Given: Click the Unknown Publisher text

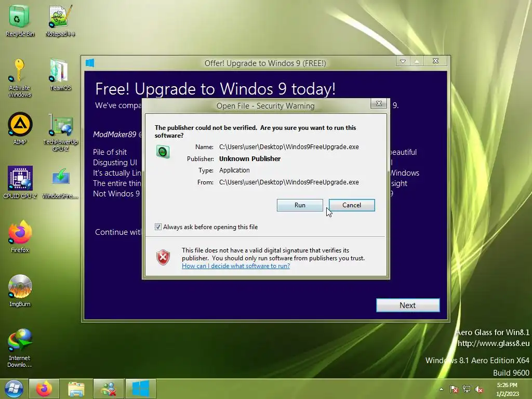Looking at the screenshot, I should [250, 158].
